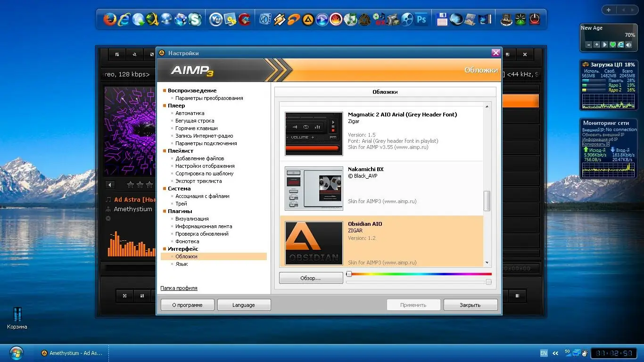
Task: Click the speaker icon on New Age gadget
Action: pyautogui.click(x=628, y=45)
